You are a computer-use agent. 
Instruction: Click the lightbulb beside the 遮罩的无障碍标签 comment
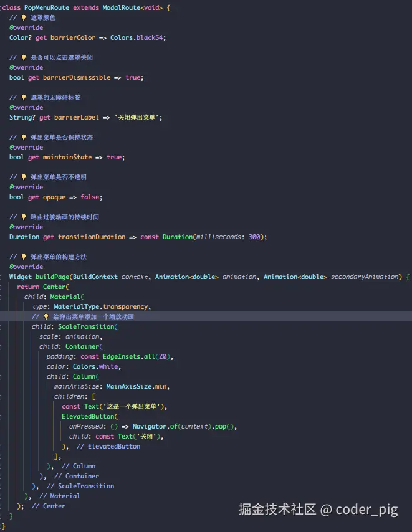tap(24, 97)
